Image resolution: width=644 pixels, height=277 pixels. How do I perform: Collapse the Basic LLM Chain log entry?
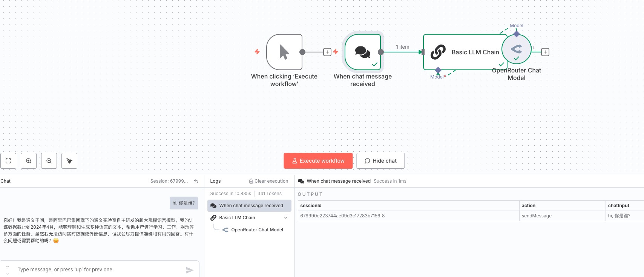tap(286, 218)
